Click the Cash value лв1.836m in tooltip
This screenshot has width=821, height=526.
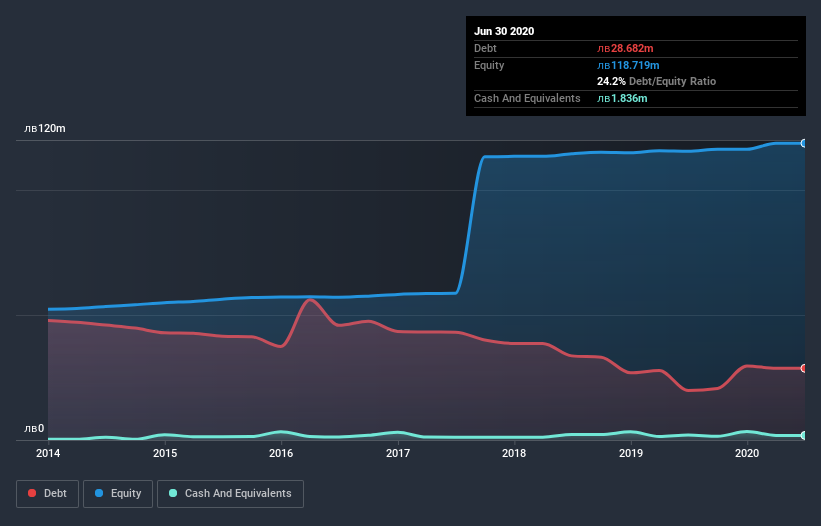622,98
